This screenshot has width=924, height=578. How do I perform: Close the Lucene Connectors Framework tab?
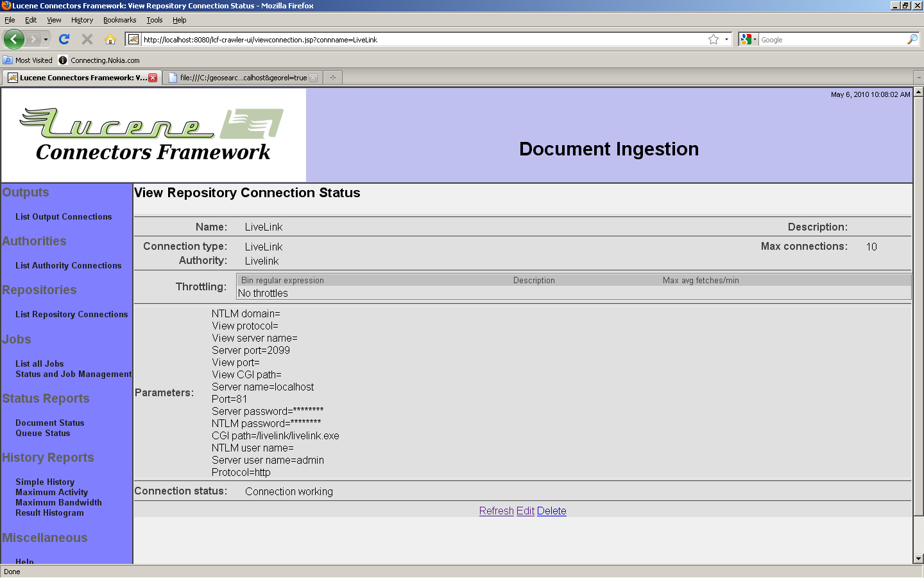153,78
